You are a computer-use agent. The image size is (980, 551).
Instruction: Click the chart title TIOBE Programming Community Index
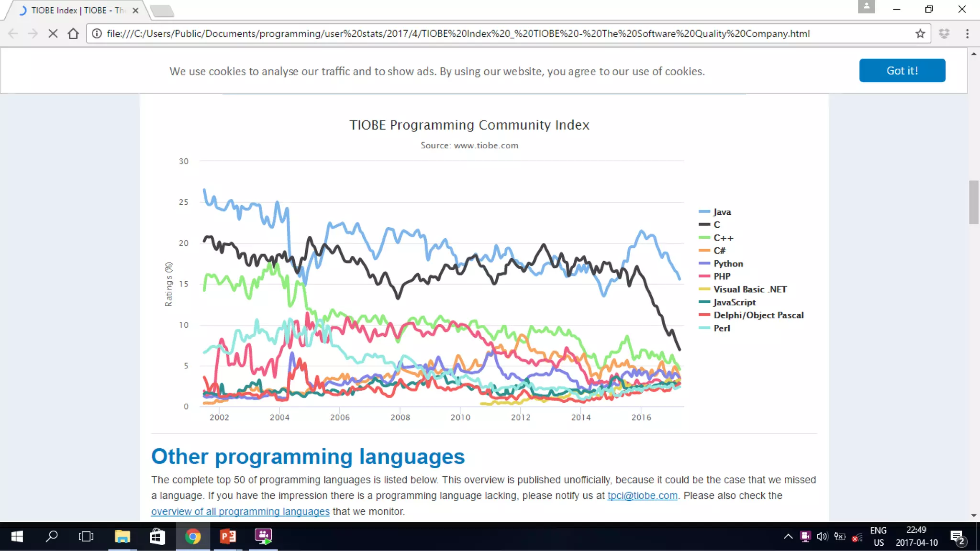click(x=469, y=125)
